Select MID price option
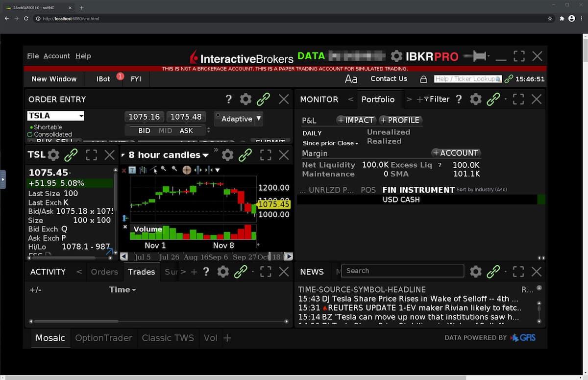 (165, 131)
